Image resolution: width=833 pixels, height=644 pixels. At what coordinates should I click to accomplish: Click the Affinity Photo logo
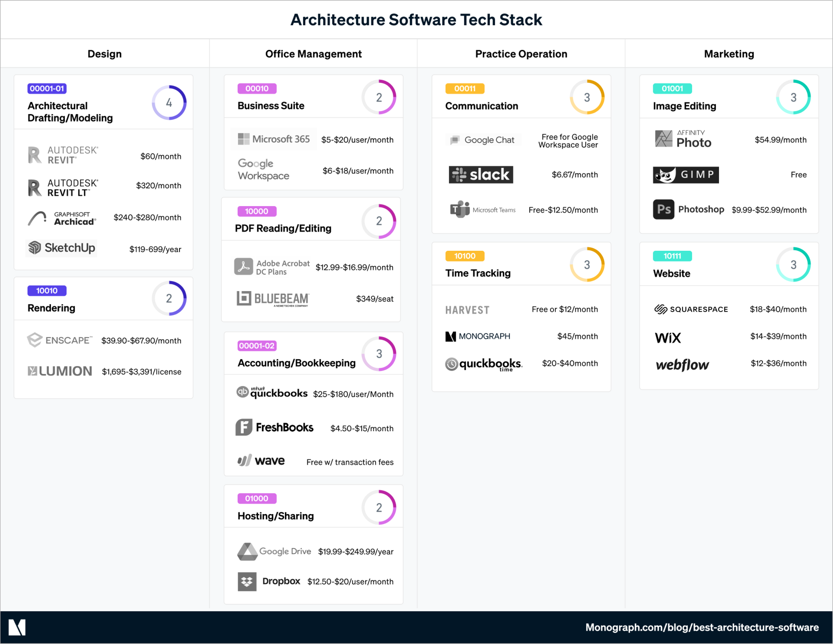683,139
